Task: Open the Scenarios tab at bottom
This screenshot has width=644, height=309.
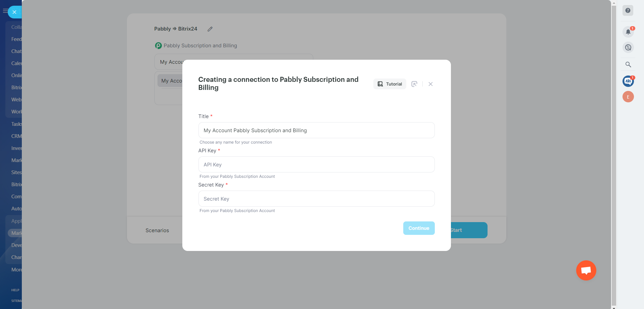Action: pyautogui.click(x=157, y=230)
